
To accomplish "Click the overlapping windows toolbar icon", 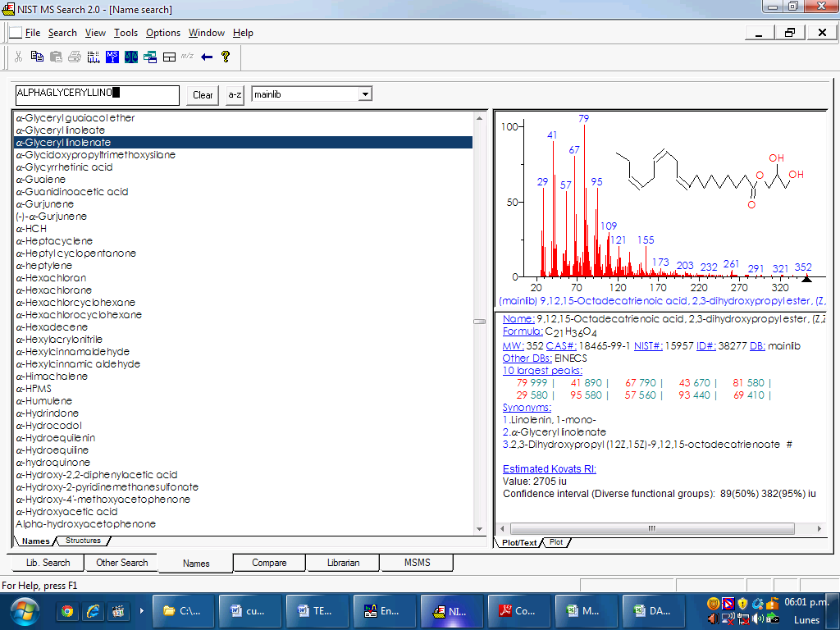I will click(x=150, y=57).
